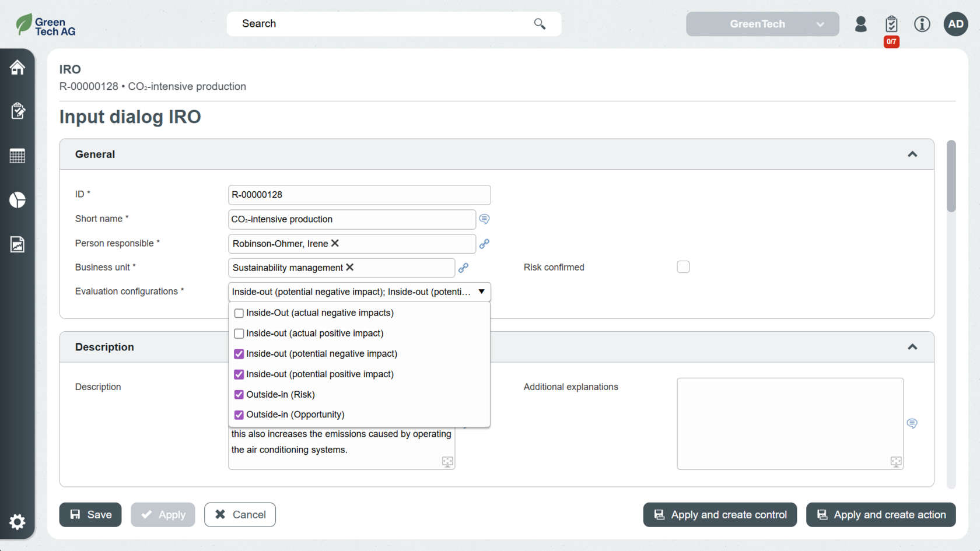Uncheck Outside-in (Opportunity) option
This screenshot has width=980, height=551.
tap(239, 415)
